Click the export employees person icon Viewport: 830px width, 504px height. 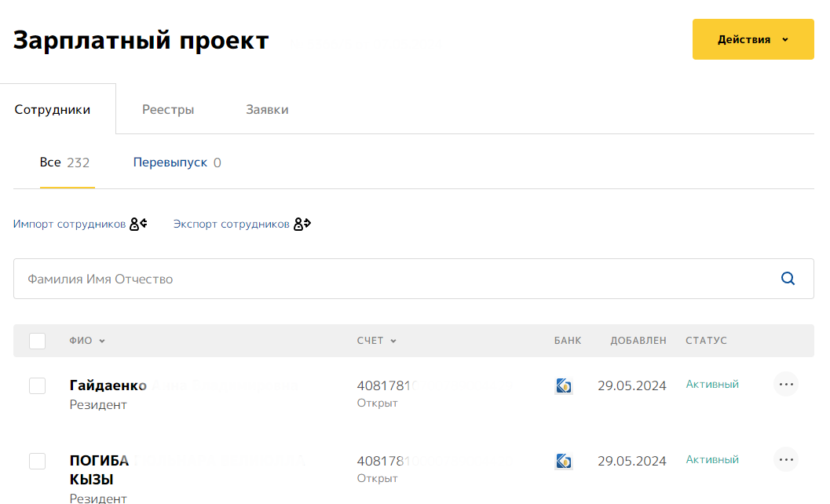tap(302, 225)
